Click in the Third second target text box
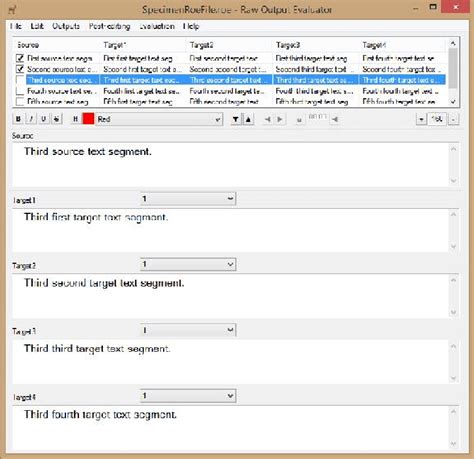Screen dimensions: 474x459 point(230,296)
